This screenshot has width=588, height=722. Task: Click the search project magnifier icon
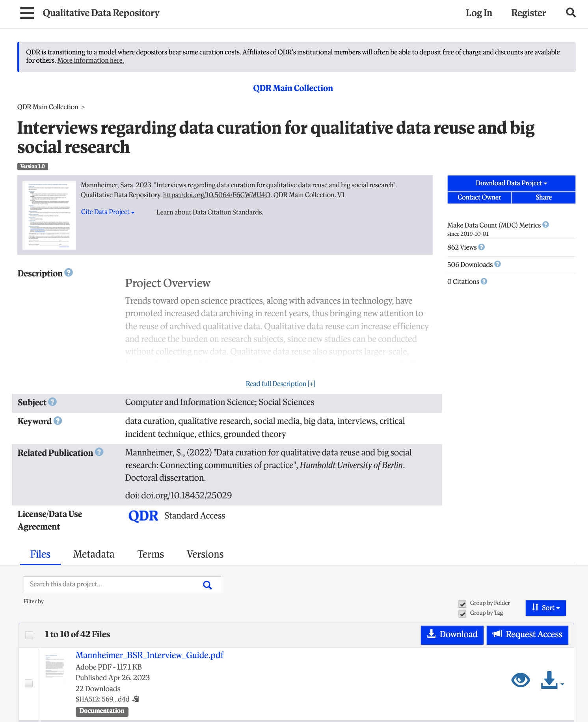point(207,585)
